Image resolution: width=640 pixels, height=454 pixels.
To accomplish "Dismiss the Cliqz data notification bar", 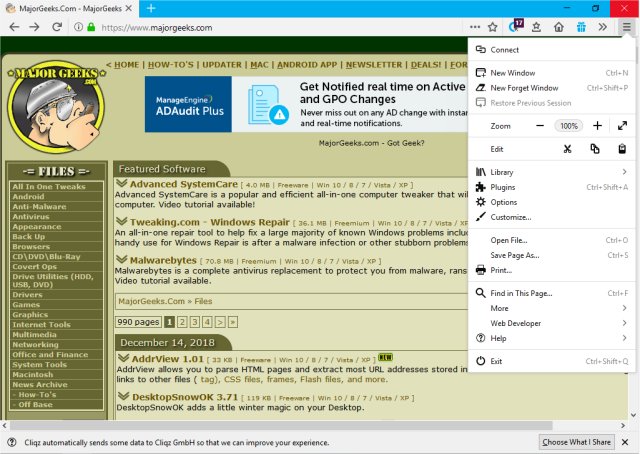I will (x=625, y=442).
